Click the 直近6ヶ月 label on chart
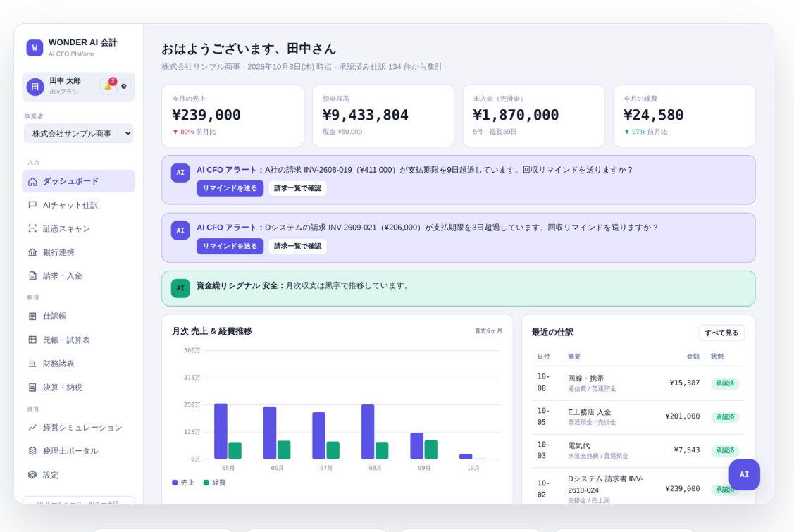Viewport: 794px width, 532px height. (488, 331)
